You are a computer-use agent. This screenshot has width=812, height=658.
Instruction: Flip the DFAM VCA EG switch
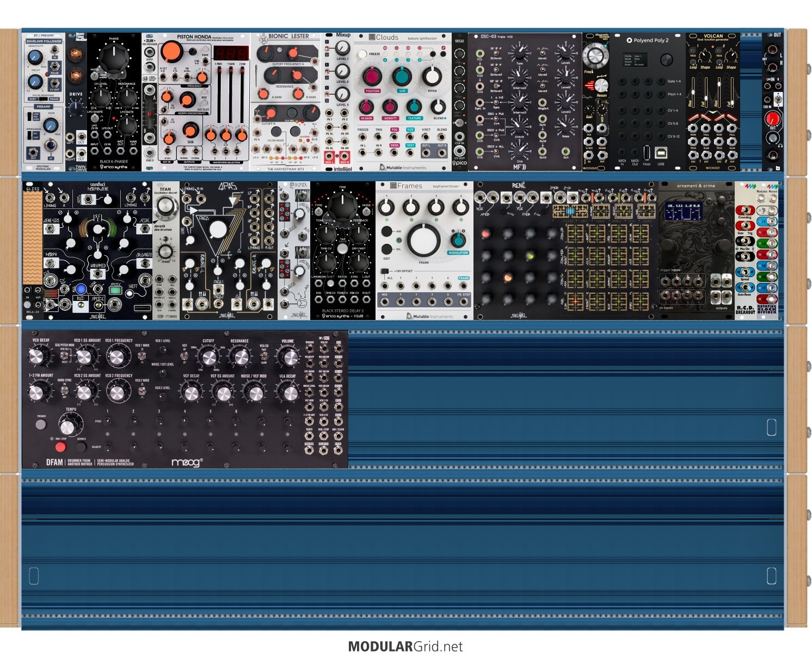click(x=264, y=355)
